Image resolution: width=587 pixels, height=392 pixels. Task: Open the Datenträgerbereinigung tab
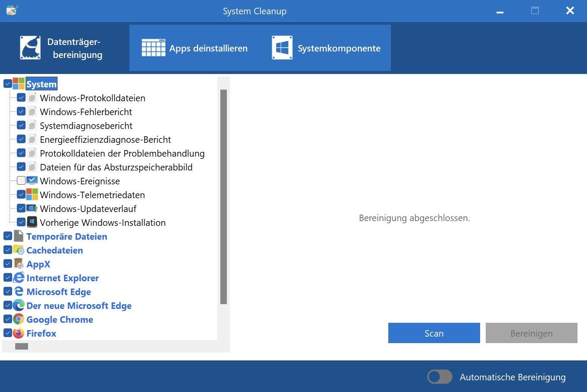pyautogui.click(x=61, y=48)
